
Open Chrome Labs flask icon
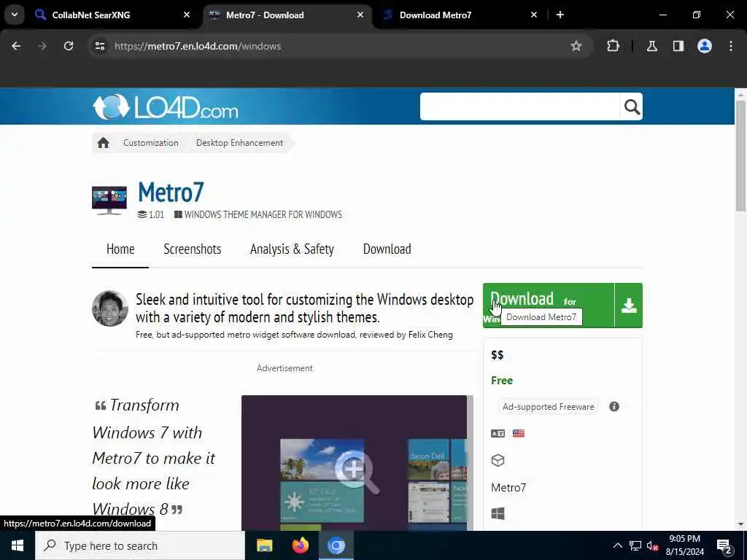tap(652, 46)
